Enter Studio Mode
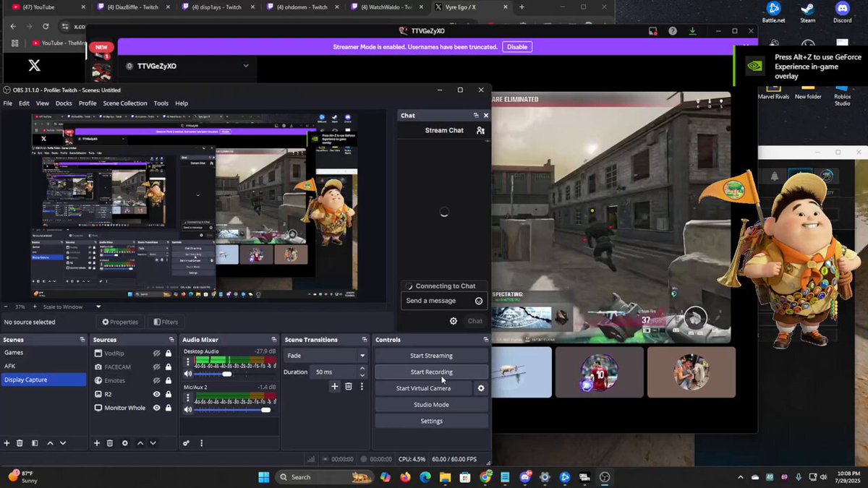Screen dimensions: 868x488 tap(431, 405)
